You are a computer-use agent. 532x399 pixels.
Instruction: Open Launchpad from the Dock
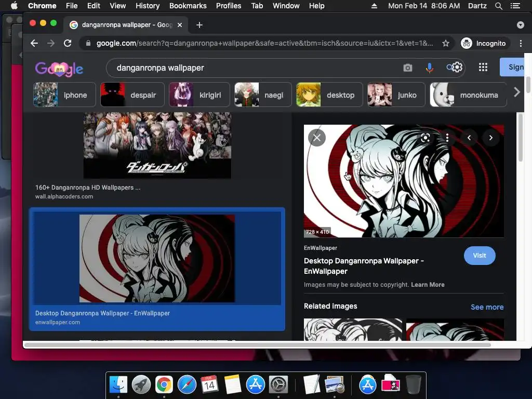click(141, 384)
